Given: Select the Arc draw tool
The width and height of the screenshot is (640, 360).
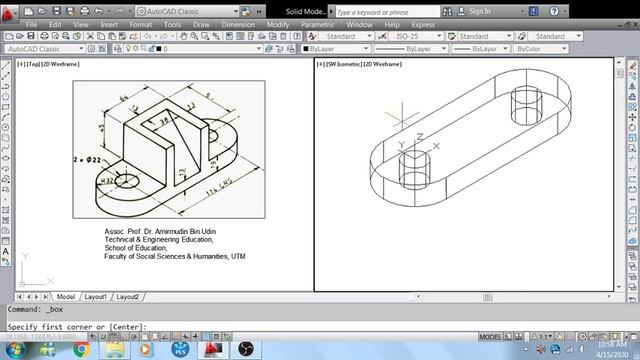Looking at the screenshot, I should pos(6,117).
